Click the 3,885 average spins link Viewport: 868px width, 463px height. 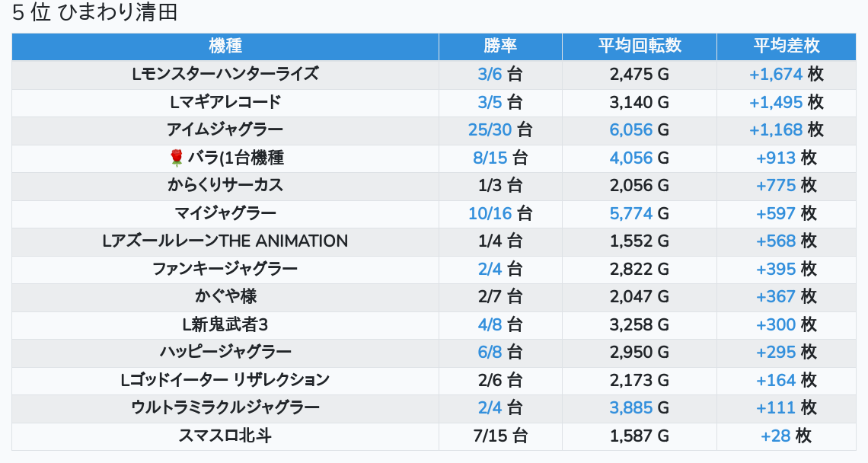pos(630,407)
